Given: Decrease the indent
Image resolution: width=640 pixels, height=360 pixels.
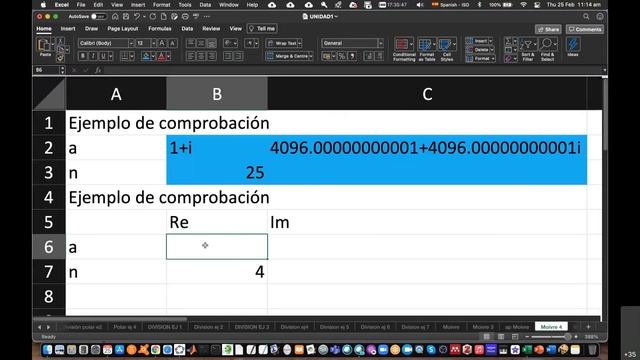Looking at the screenshot, I should tap(228, 56).
